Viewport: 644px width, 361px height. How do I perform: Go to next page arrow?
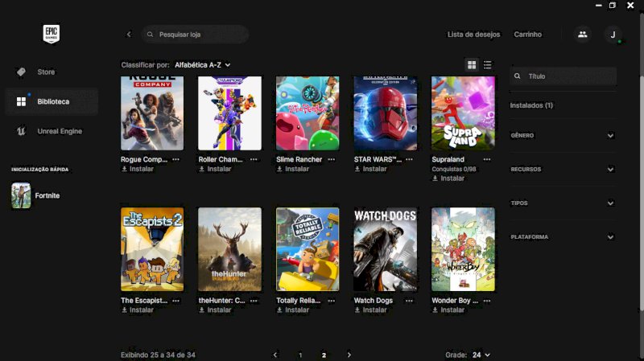pos(349,355)
